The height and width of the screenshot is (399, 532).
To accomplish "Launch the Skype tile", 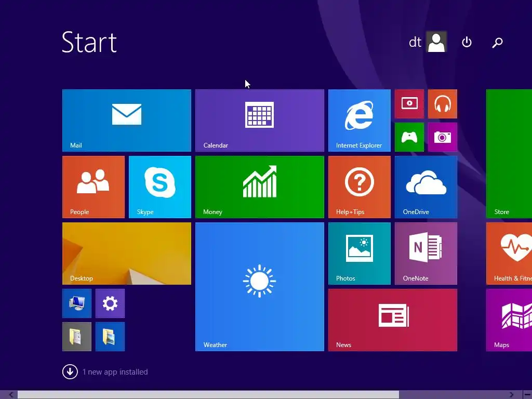I will pos(160,187).
